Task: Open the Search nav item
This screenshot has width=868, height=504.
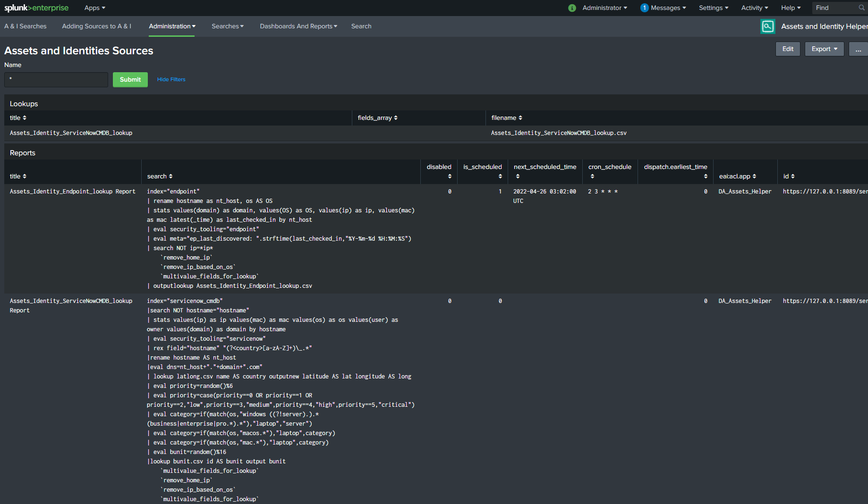Action: 361,26
